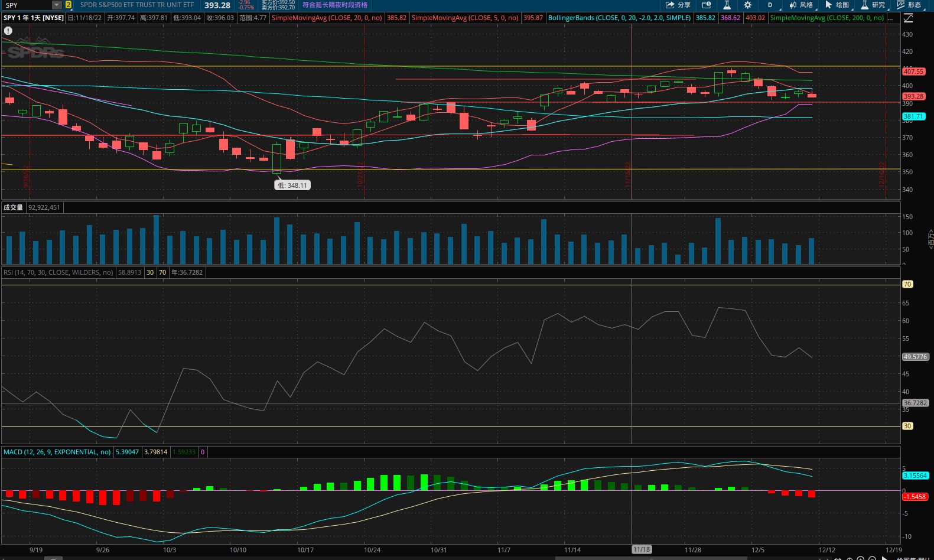Click the 范围:4.77 range value

(253, 18)
